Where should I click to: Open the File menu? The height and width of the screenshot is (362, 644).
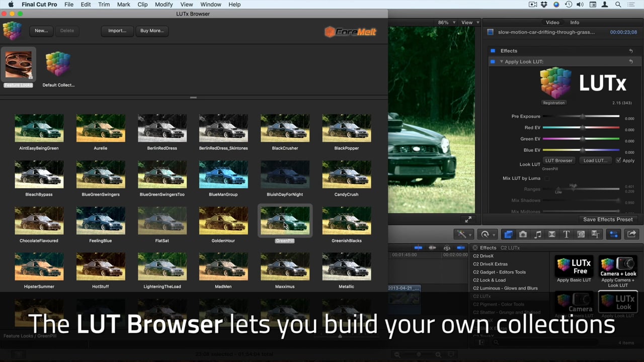pos(69,5)
